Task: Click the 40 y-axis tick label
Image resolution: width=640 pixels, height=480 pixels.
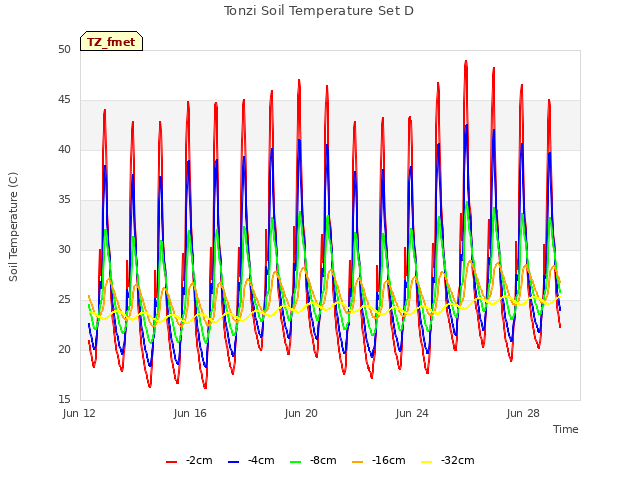Action: pyautogui.click(x=64, y=149)
